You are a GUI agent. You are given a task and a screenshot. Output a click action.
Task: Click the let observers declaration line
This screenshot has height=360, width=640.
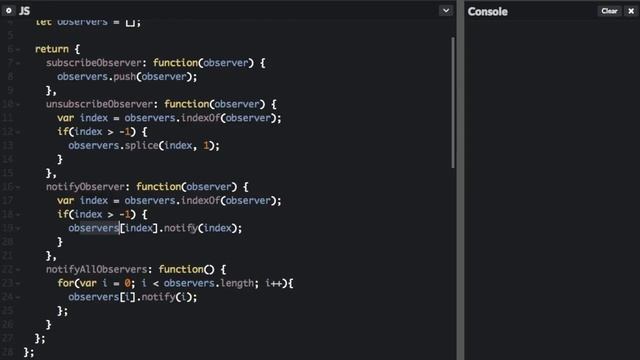(x=88, y=22)
